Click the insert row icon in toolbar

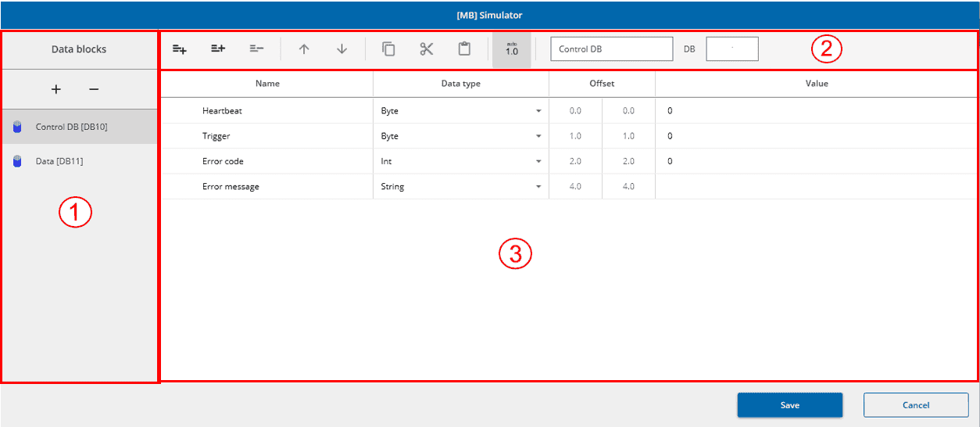(x=218, y=48)
